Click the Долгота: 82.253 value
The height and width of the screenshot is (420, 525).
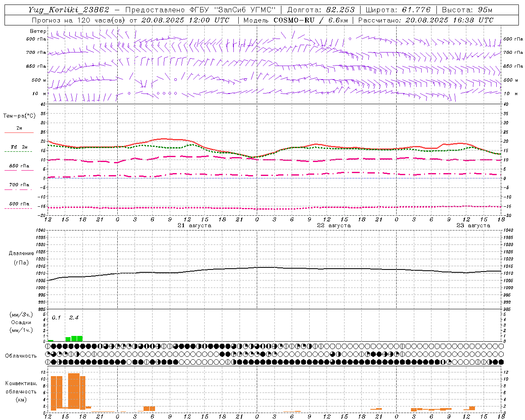coord(321,10)
